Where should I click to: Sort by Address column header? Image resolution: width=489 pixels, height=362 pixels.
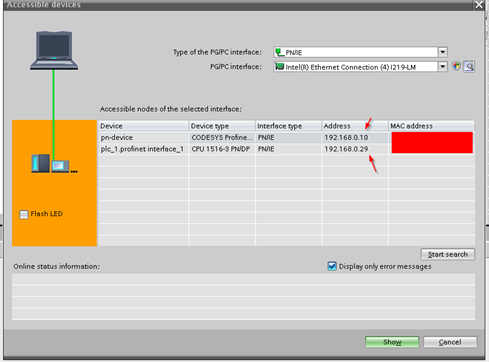(x=355, y=126)
